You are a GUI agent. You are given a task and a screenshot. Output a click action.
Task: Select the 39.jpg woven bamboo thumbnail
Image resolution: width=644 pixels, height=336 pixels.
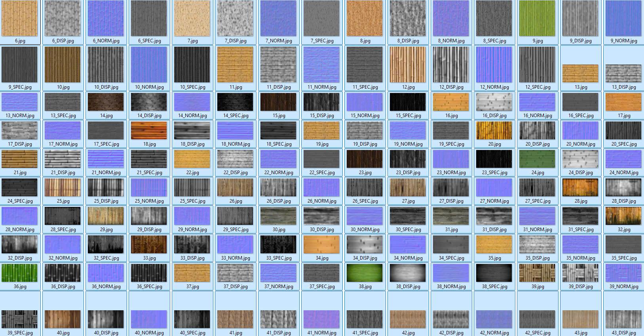(537, 273)
